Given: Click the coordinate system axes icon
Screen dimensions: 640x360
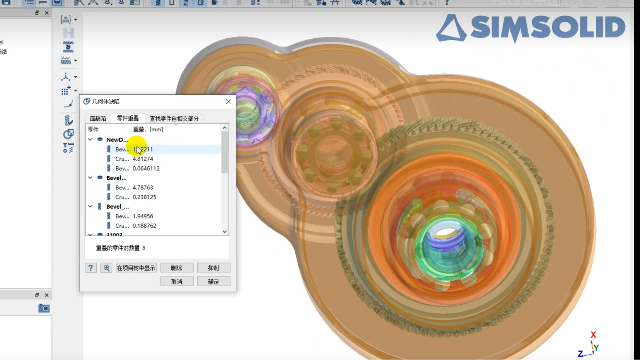Looking at the screenshot, I should (65, 76).
